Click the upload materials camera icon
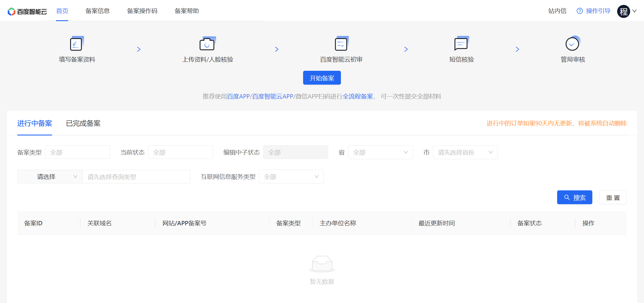 [x=207, y=44]
